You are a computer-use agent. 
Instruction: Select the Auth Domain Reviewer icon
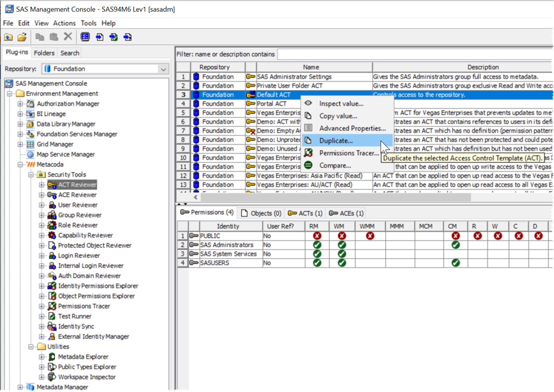(52, 276)
